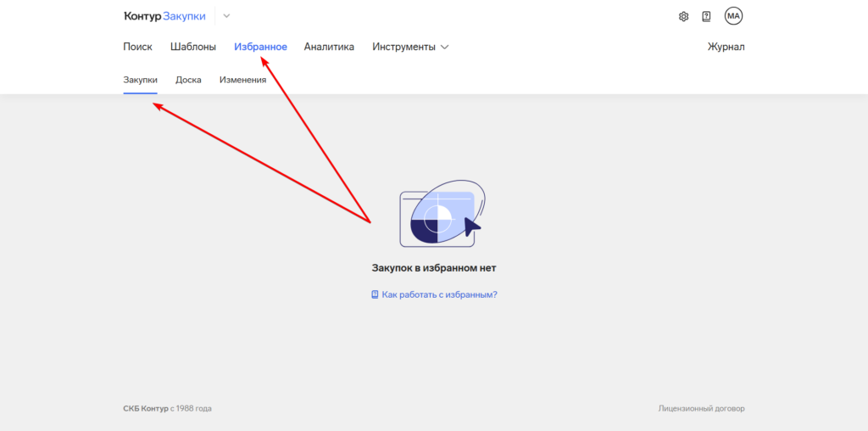Show the Изменения sub-tab
Screen dimensions: 868x431
pyautogui.click(x=242, y=80)
